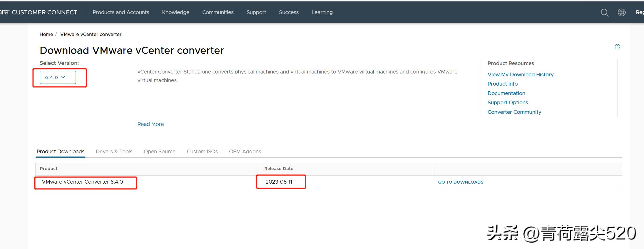Screen dimensions: 644x249
Task: Open the Support menu
Action: coord(256,12)
